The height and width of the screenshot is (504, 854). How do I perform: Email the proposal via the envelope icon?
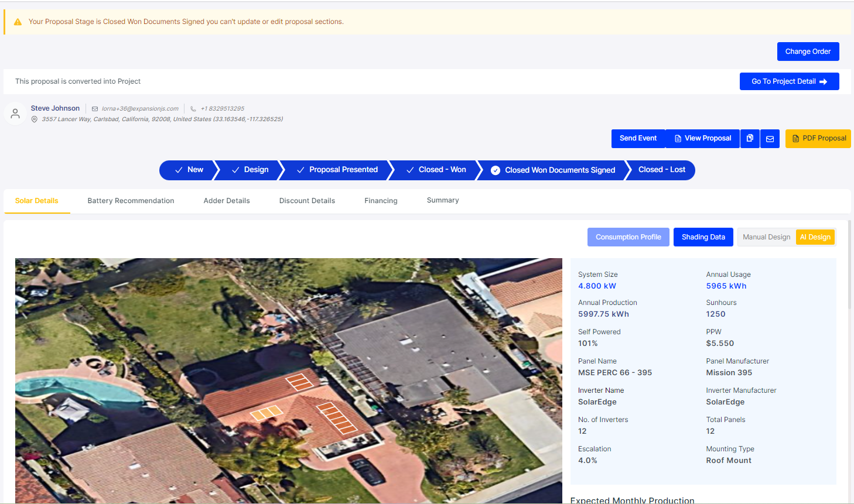pyautogui.click(x=770, y=139)
